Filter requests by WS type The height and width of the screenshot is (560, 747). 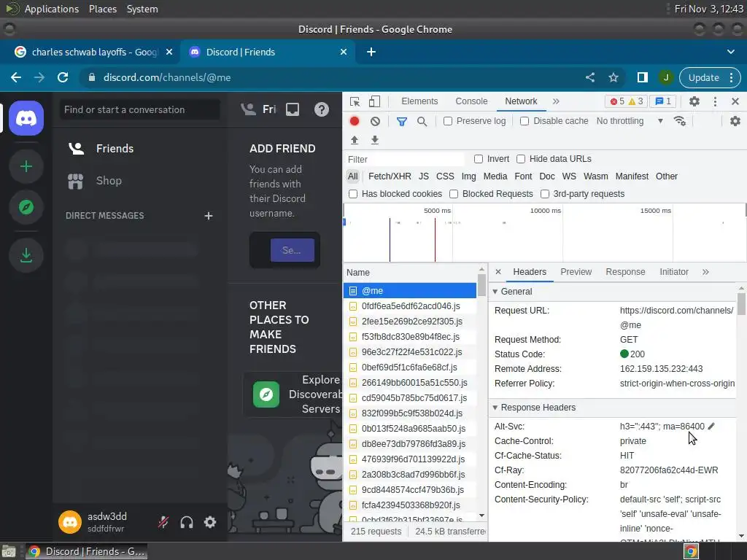point(569,176)
